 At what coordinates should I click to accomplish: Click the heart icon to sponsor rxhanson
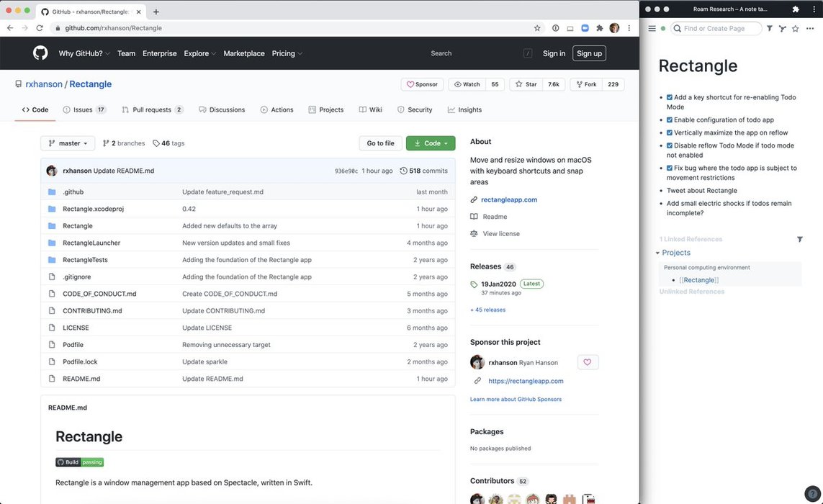tap(588, 362)
